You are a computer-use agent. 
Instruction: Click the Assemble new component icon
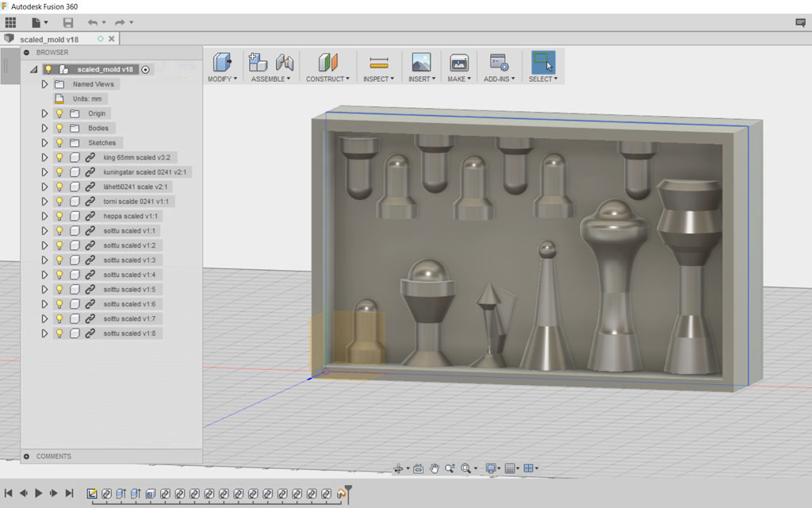[258, 62]
